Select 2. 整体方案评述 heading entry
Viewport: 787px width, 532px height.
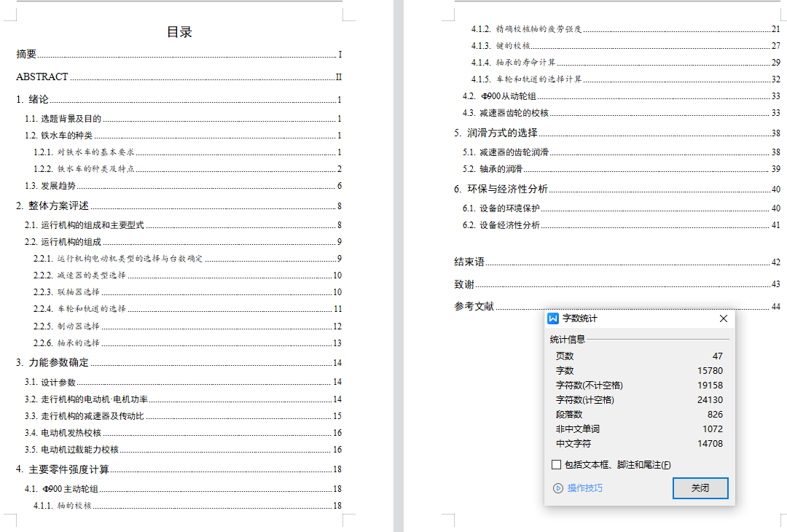tap(179, 206)
